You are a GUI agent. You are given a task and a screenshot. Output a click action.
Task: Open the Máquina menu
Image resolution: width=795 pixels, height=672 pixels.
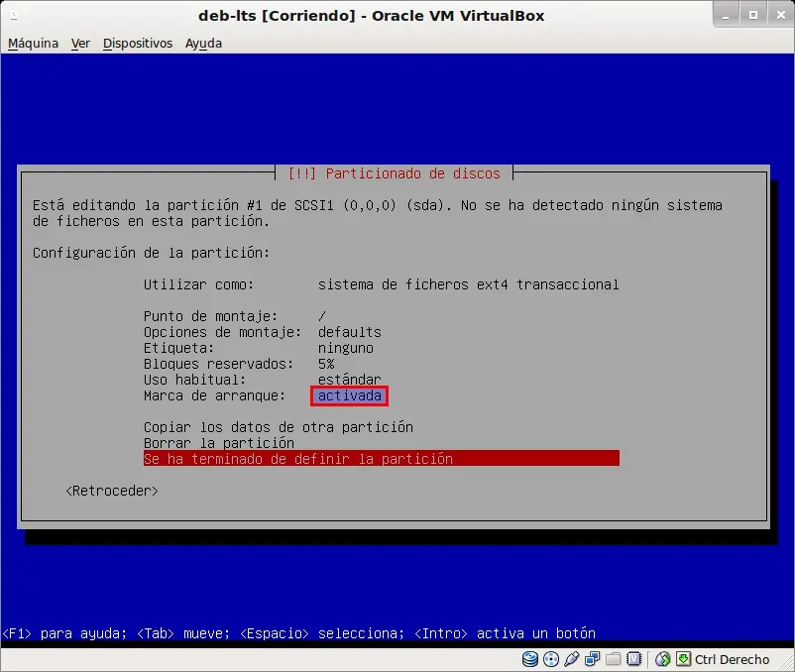pos(33,43)
